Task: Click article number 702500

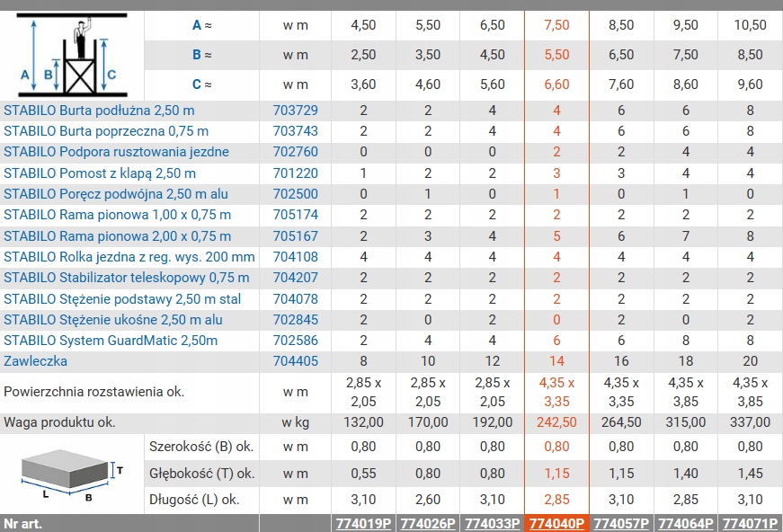Action: pos(295,193)
